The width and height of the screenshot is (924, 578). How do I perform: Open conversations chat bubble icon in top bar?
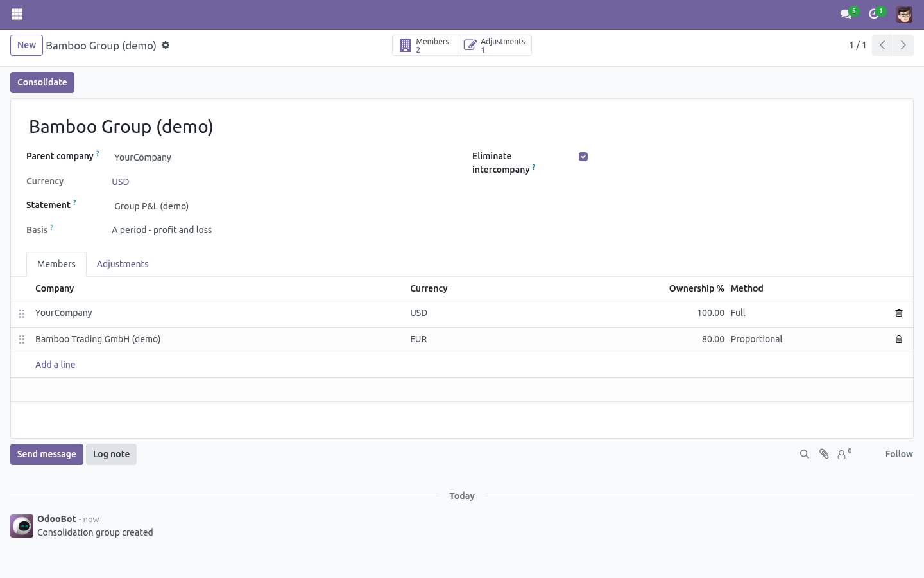pyautogui.click(x=846, y=14)
